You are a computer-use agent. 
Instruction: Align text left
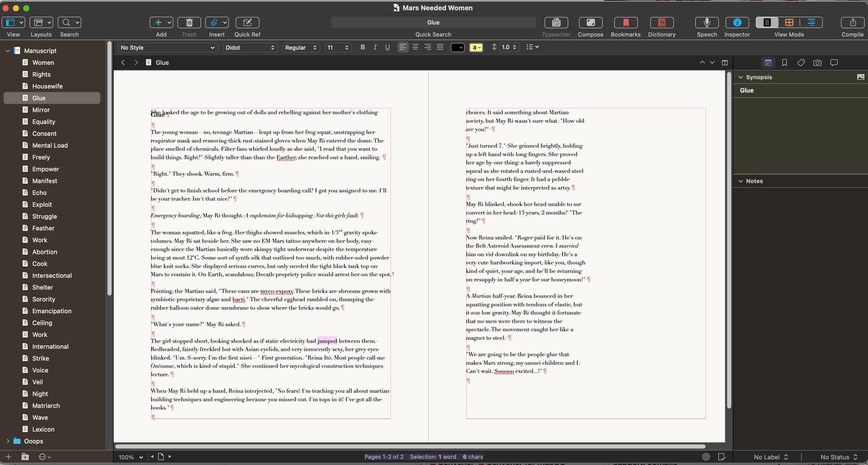pos(403,47)
